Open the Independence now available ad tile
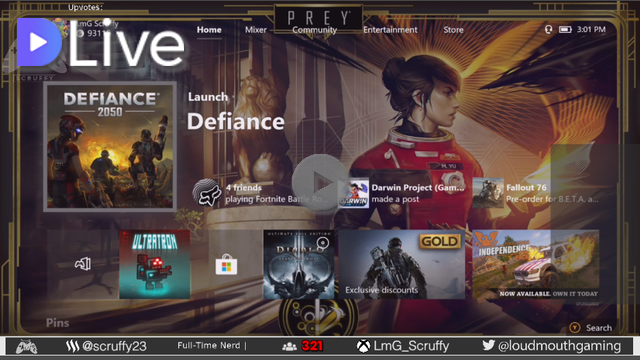This screenshot has height=360, width=640. tap(536, 264)
